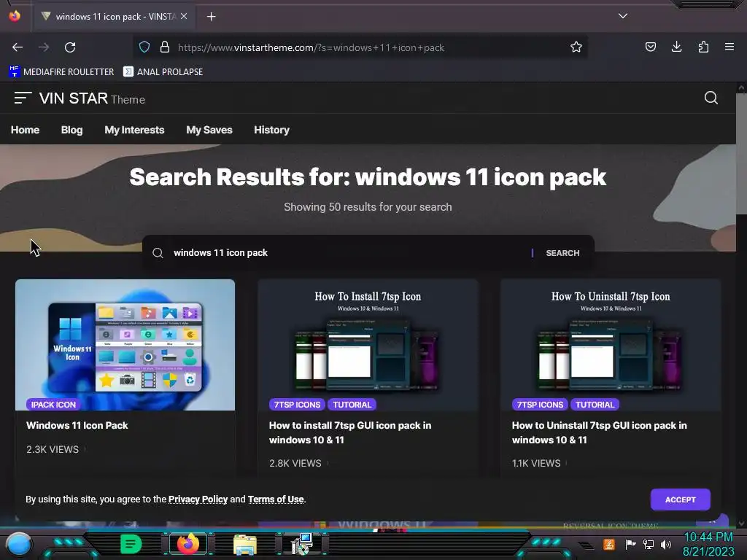Viewport: 747px width, 560px height.
Task: Open the Pocket save icon
Action: click(650, 47)
